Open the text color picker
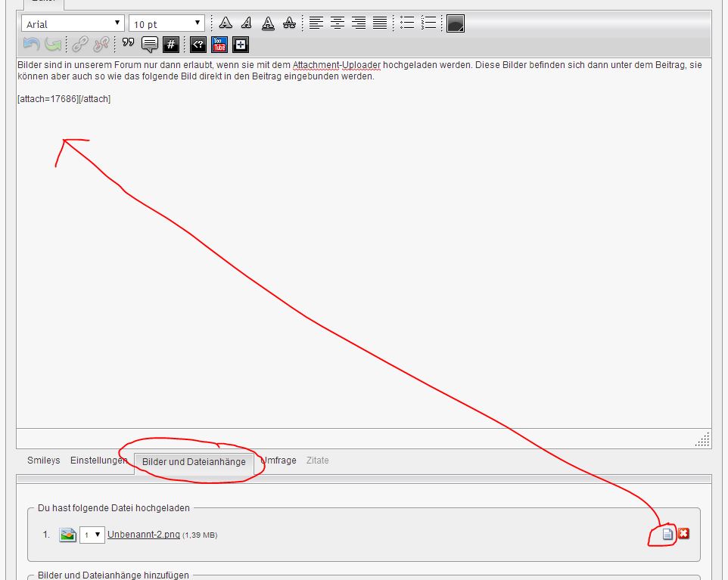The width and height of the screenshot is (728, 580). click(455, 23)
